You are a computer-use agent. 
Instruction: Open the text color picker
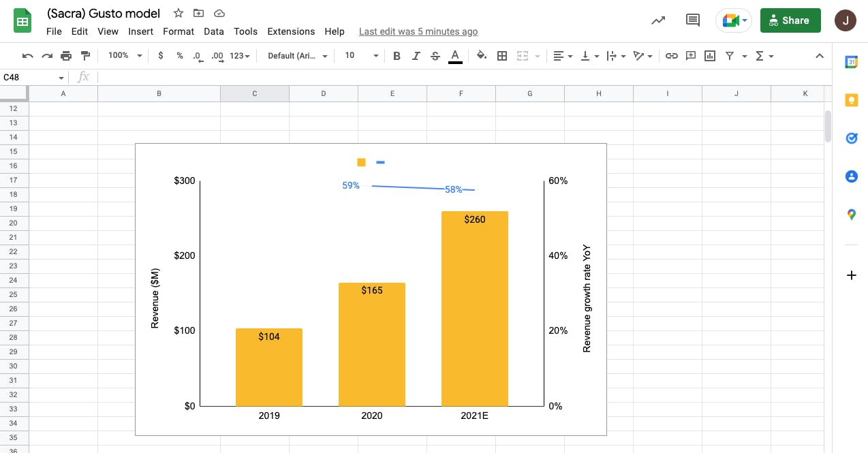pos(455,56)
